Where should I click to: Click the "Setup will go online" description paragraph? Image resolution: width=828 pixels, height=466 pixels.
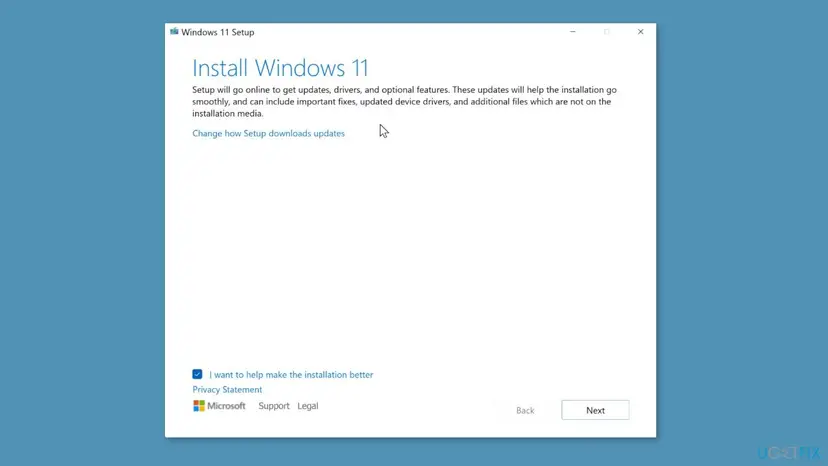[x=404, y=101]
